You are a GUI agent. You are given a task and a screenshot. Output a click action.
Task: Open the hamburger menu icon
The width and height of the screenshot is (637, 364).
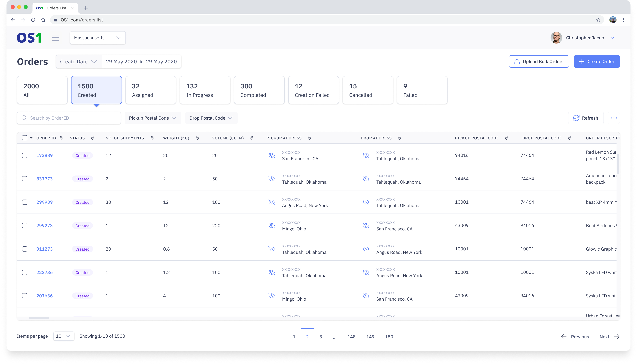(56, 38)
